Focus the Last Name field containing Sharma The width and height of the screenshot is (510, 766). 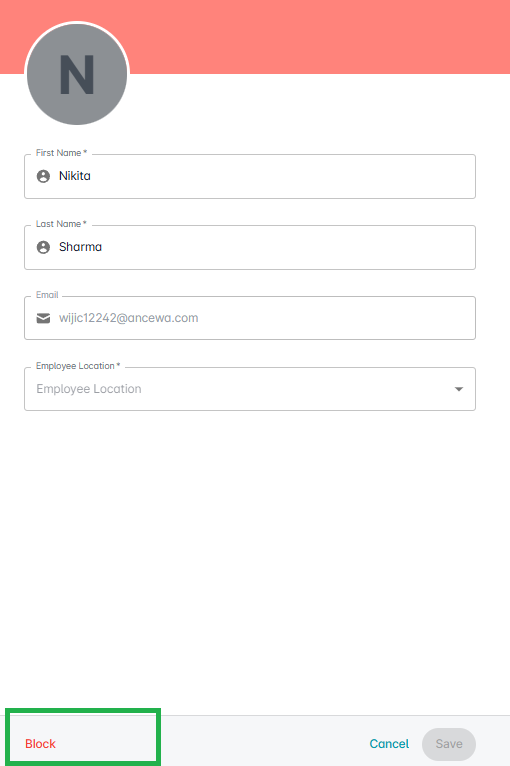pos(250,247)
